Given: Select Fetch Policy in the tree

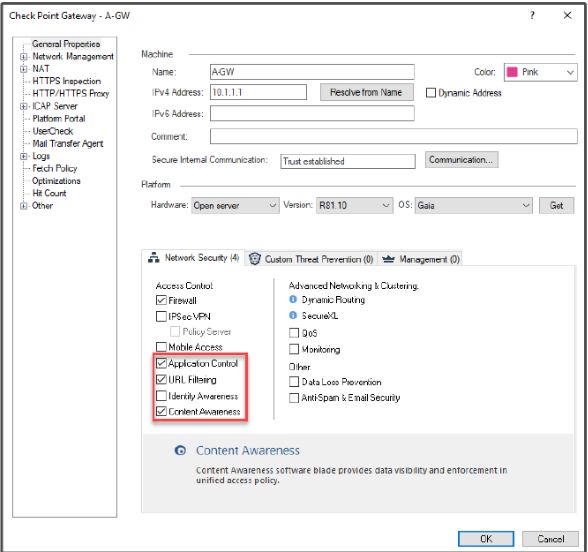Looking at the screenshot, I should (x=54, y=168).
